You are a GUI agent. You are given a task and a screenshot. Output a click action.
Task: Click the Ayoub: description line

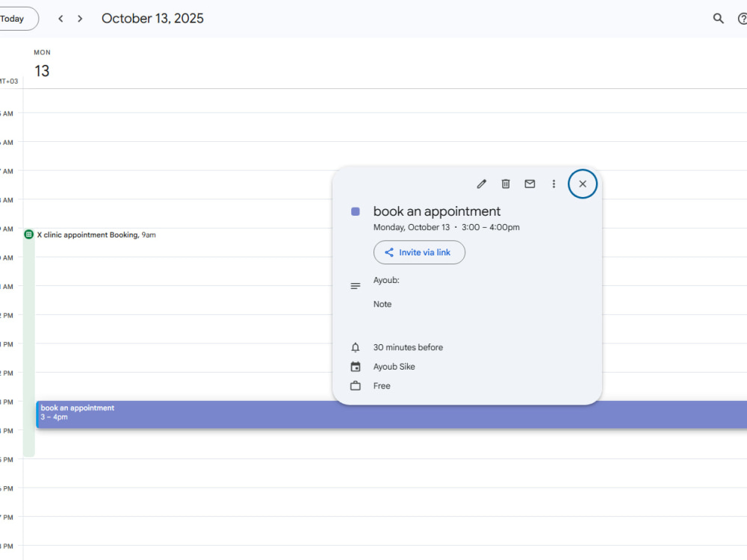click(386, 280)
